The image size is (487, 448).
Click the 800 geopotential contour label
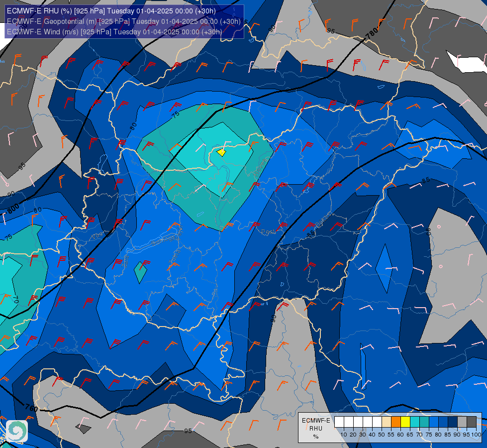click(13, 208)
